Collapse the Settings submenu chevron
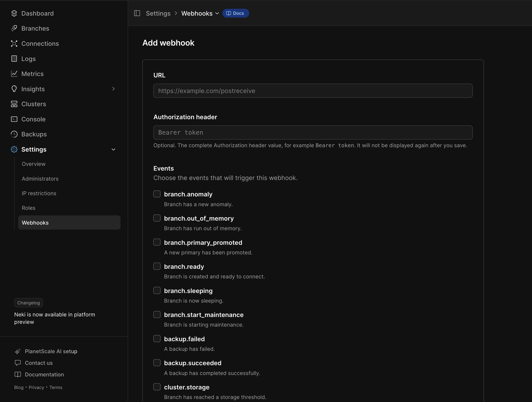The height and width of the screenshot is (402, 532). pos(113,149)
